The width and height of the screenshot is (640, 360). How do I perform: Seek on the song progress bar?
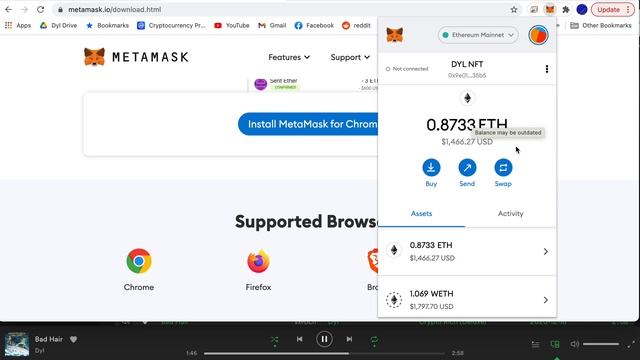324,353
